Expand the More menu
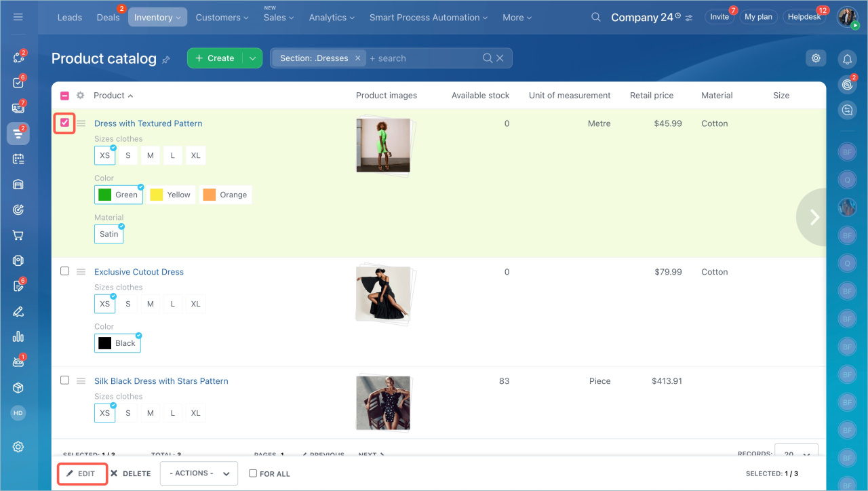 coord(517,17)
